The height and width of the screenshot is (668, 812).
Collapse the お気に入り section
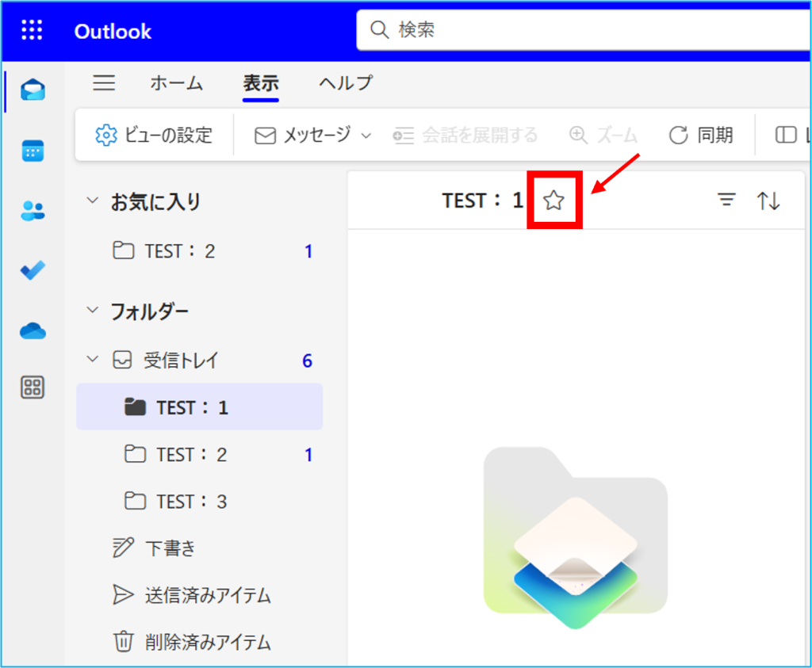93,201
